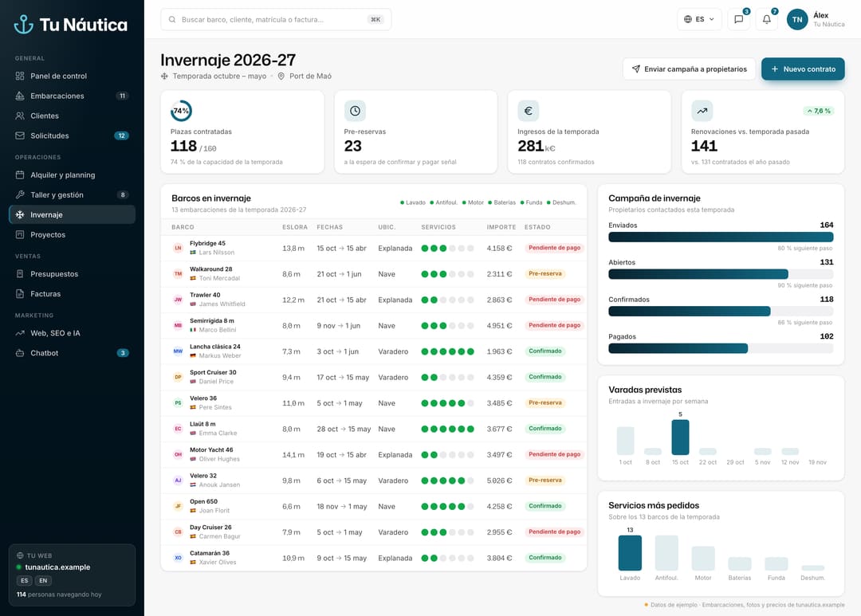Click the Clientes people icon
Image resolution: width=861 pixels, height=616 pixels.
click(20, 116)
